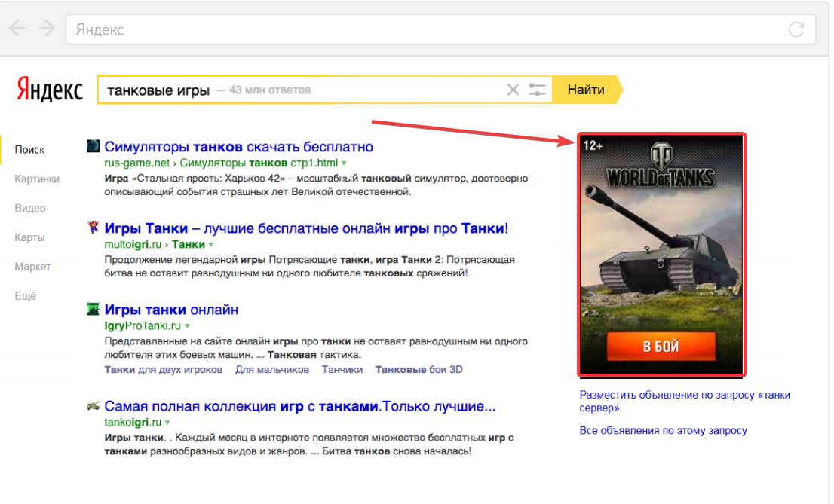Open the search settings sliders icon
The image size is (834, 504).
(537, 90)
